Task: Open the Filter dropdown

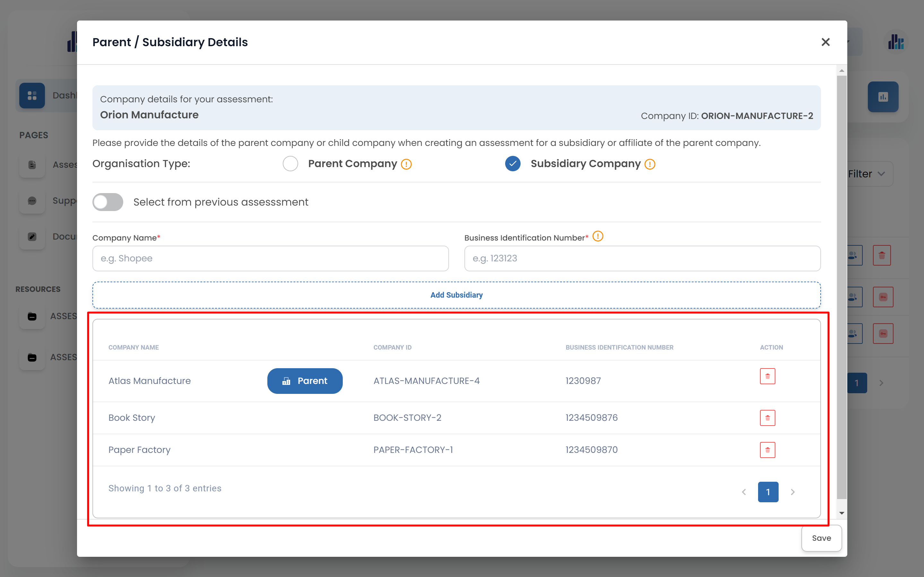Action: tap(867, 174)
